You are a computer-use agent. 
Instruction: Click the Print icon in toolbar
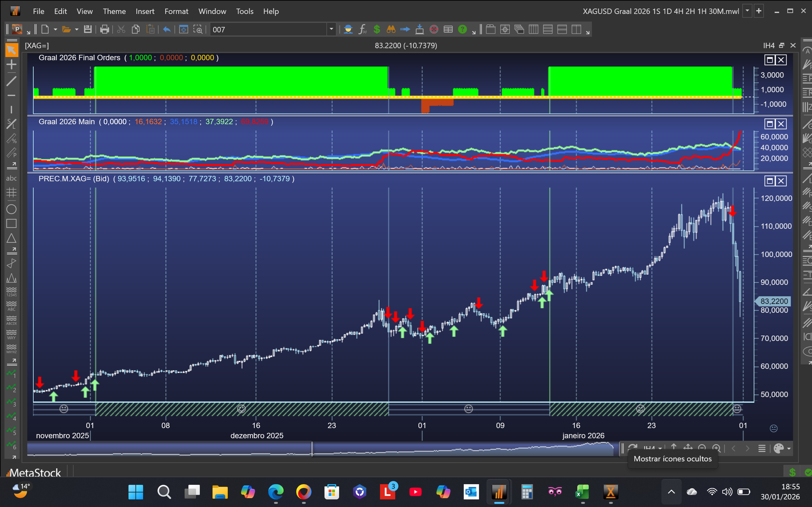[x=104, y=29]
